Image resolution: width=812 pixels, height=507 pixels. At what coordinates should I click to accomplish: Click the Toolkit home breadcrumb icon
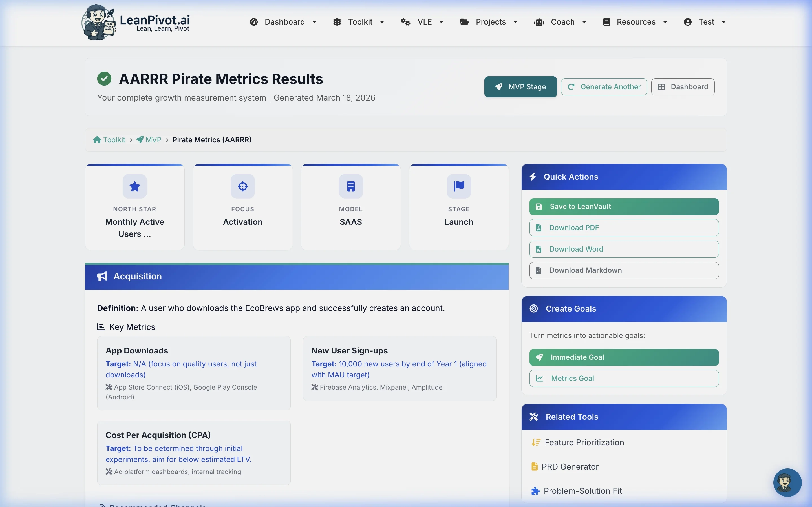(97, 140)
